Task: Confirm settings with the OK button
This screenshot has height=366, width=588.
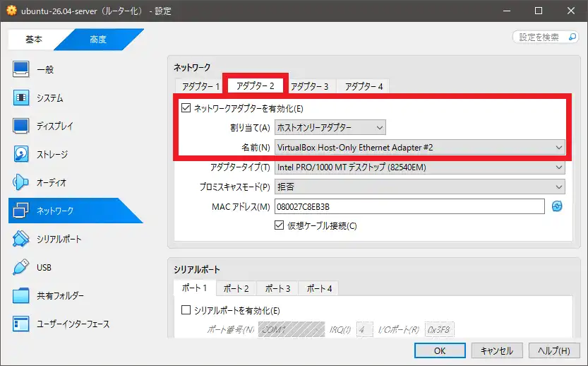Action: [x=440, y=350]
